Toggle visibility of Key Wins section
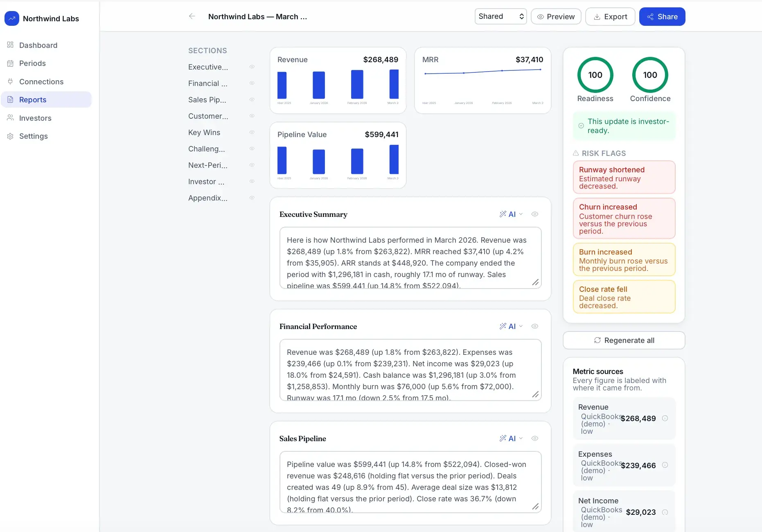Viewport: 762px width, 532px height. (x=252, y=132)
